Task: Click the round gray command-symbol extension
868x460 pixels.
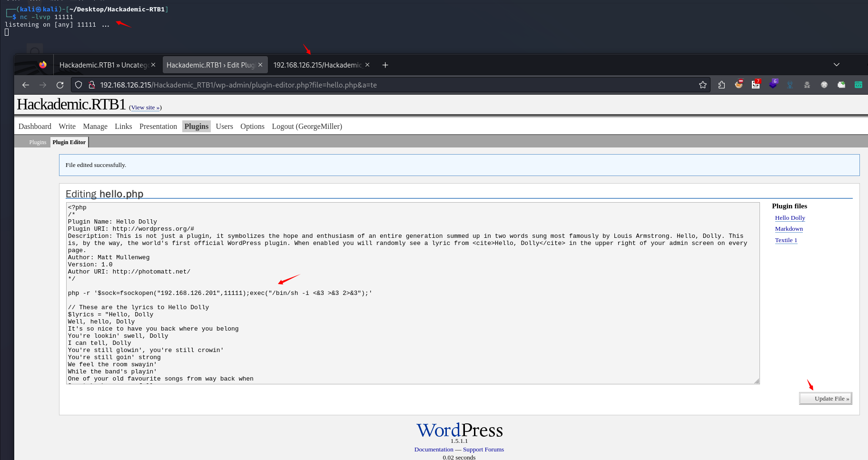Action: pos(824,85)
